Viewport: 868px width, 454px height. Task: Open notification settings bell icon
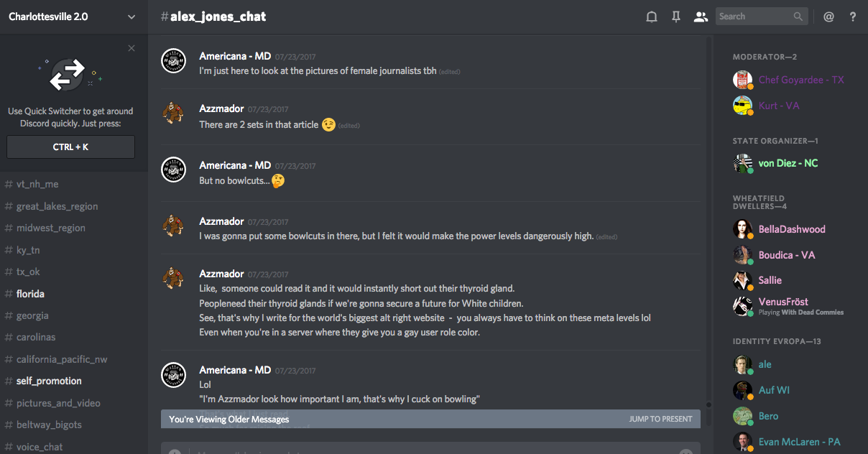click(652, 17)
